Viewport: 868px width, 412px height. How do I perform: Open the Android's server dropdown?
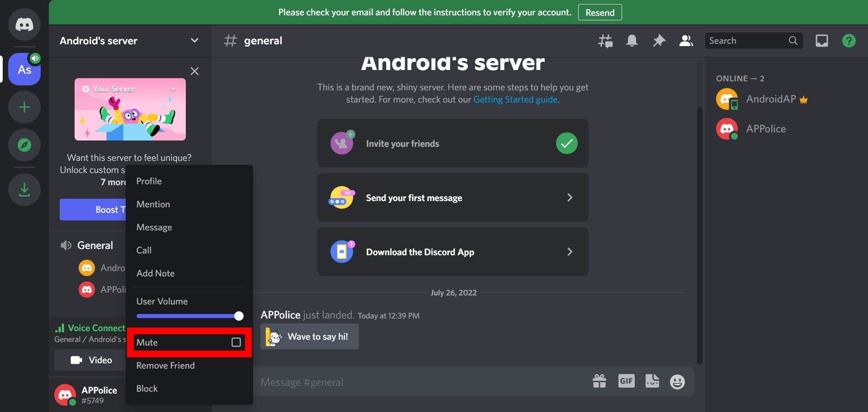194,41
